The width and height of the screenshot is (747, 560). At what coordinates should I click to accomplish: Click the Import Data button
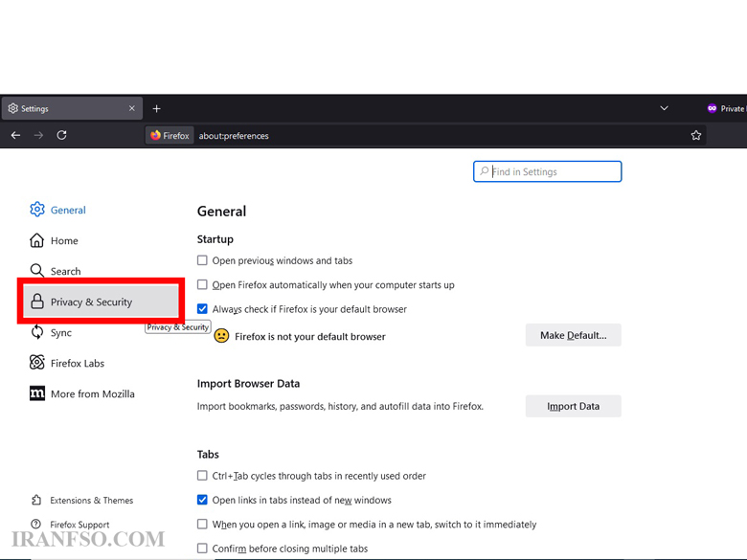click(573, 406)
